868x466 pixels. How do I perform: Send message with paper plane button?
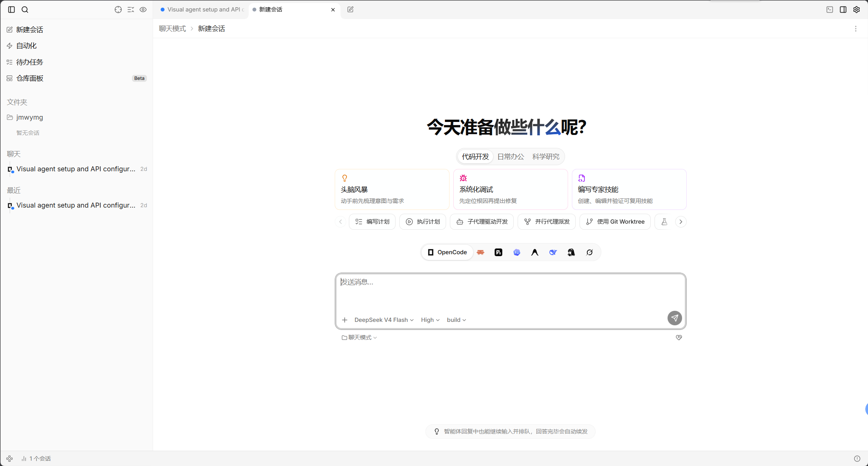(x=675, y=318)
